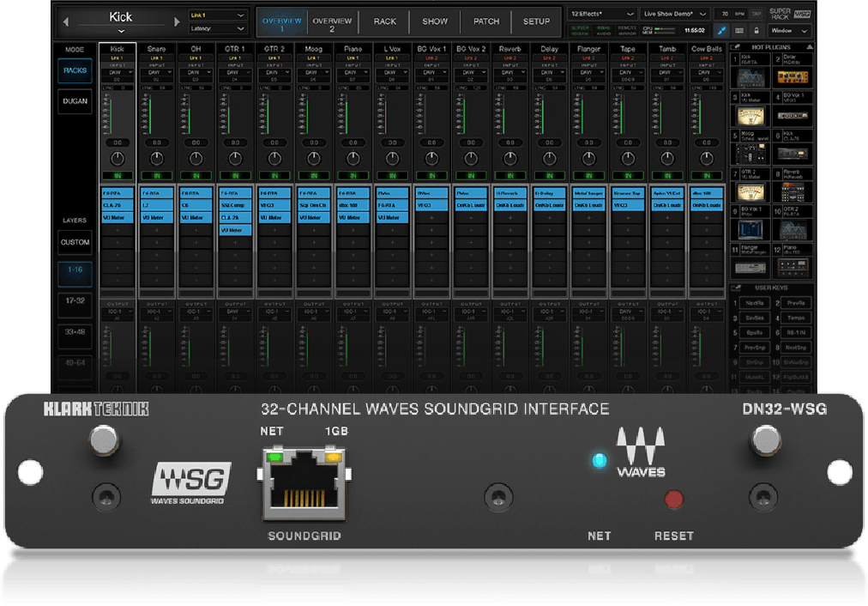The image size is (868, 606).
Task: Click the previous rack arrow beside Kick
Action: pos(66,21)
